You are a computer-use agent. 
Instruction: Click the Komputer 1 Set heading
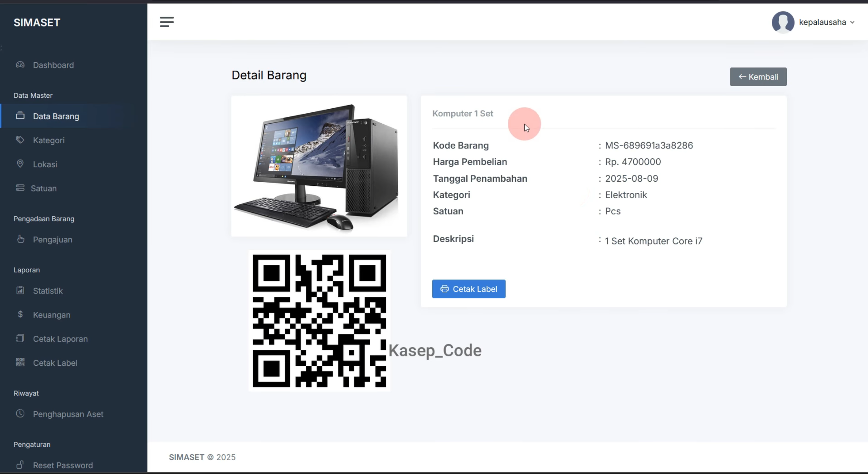point(463,113)
